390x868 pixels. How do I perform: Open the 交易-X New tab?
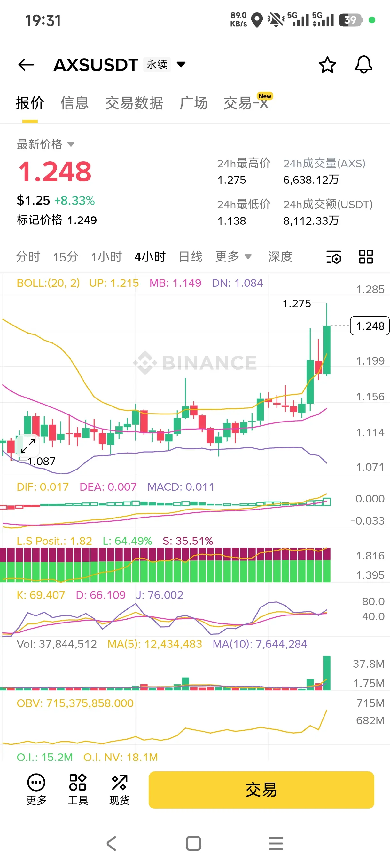pos(248,102)
